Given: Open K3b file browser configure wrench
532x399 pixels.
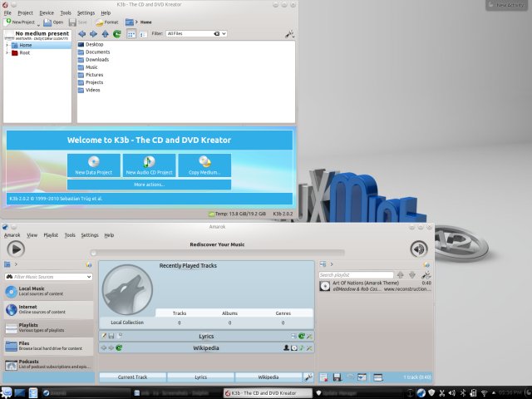Looking at the screenshot, I should coord(289,34).
